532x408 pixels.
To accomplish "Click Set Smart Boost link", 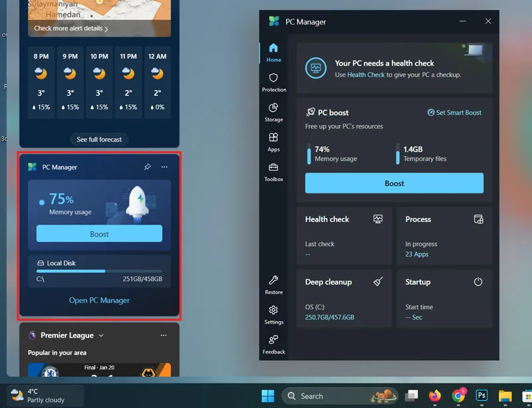I will 454,112.
